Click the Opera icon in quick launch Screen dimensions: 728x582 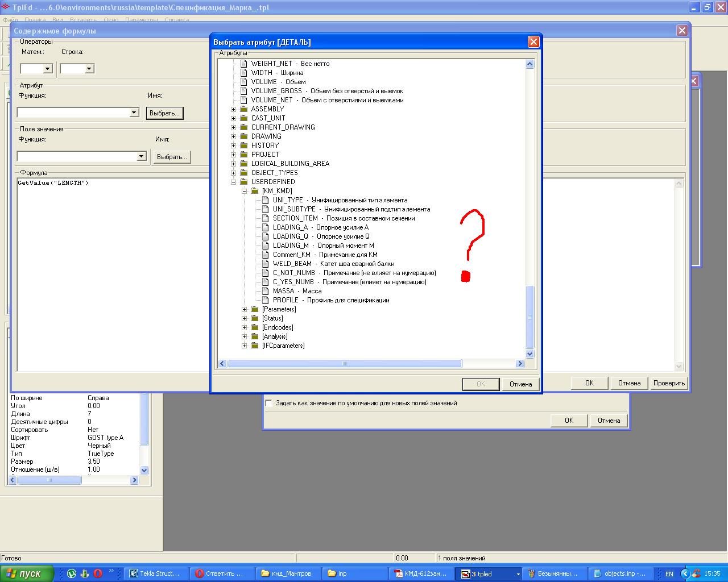98,573
